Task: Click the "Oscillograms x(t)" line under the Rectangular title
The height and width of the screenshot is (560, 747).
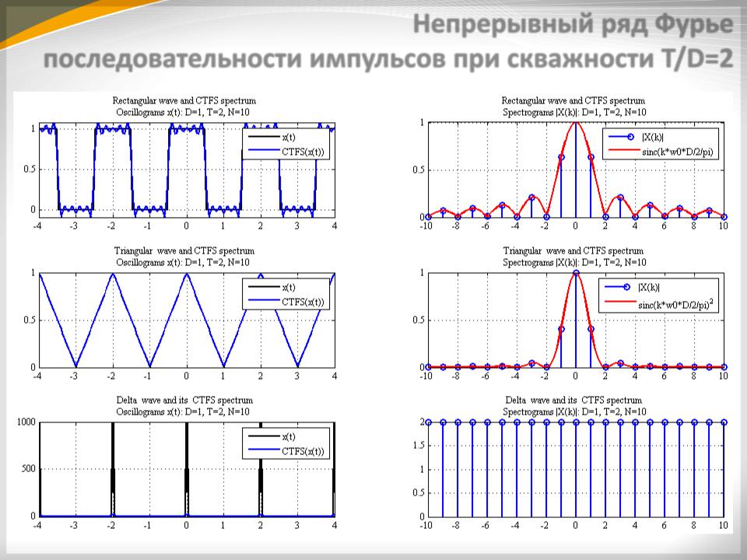Action: 183,112
